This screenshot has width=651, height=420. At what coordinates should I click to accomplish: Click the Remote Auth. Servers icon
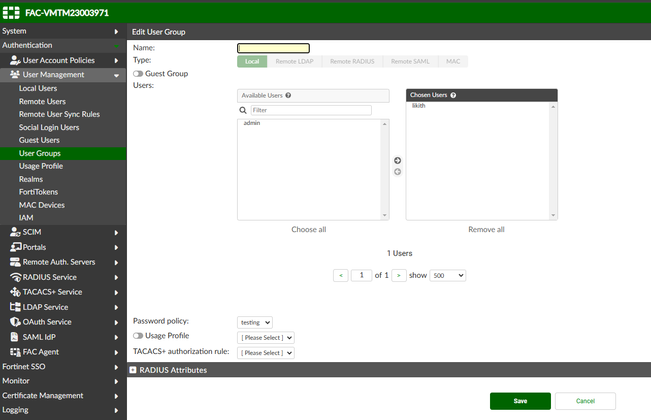[15, 262]
